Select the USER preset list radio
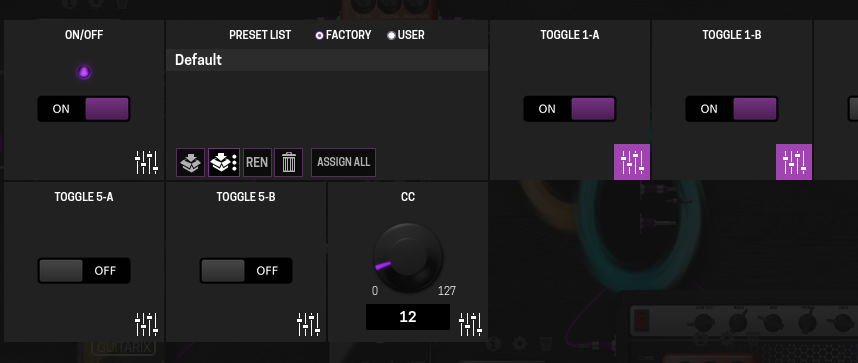Screen dimensions: 858x363 coord(391,36)
